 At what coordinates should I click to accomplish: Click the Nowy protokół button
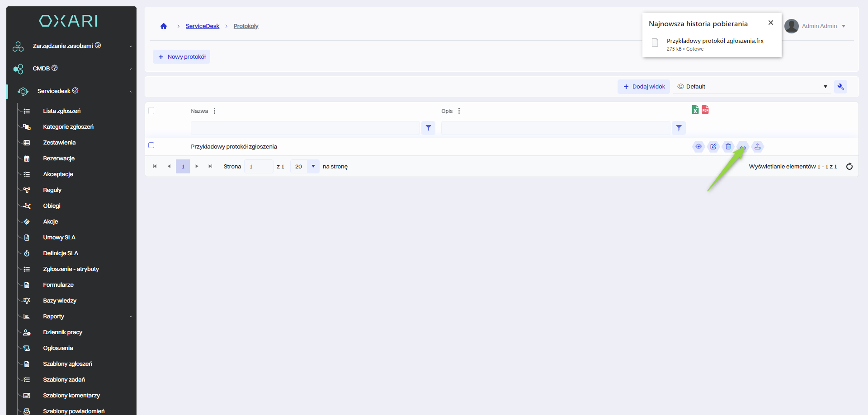182,57
